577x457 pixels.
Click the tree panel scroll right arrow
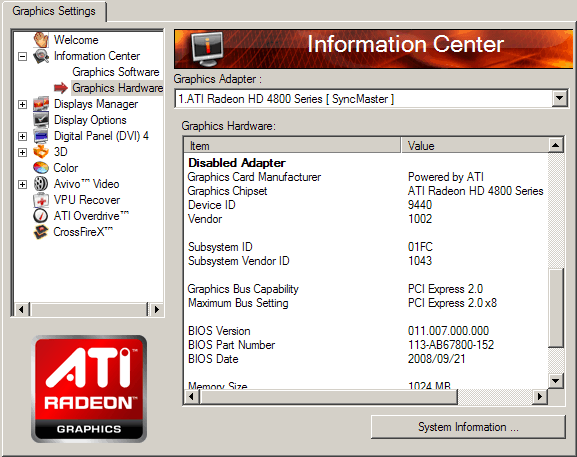156,309
